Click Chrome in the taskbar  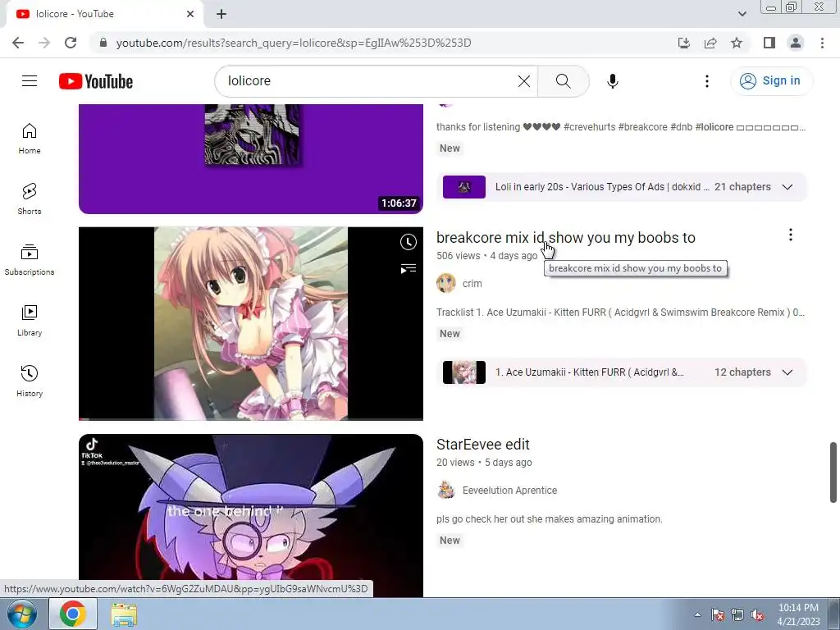(x=73, y=614)
